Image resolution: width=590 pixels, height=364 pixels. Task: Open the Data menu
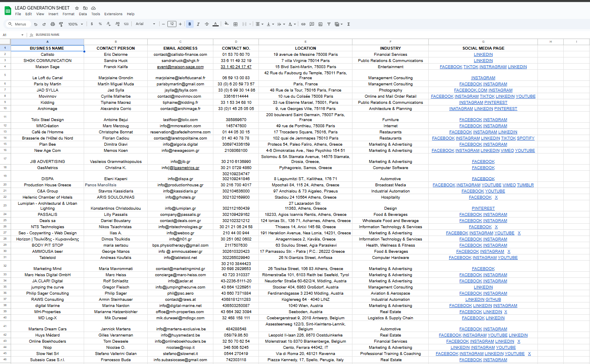pos(83,14)
